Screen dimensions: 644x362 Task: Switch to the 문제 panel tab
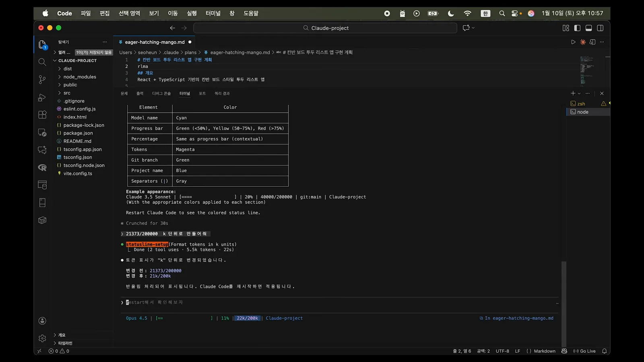pos(124,93)
